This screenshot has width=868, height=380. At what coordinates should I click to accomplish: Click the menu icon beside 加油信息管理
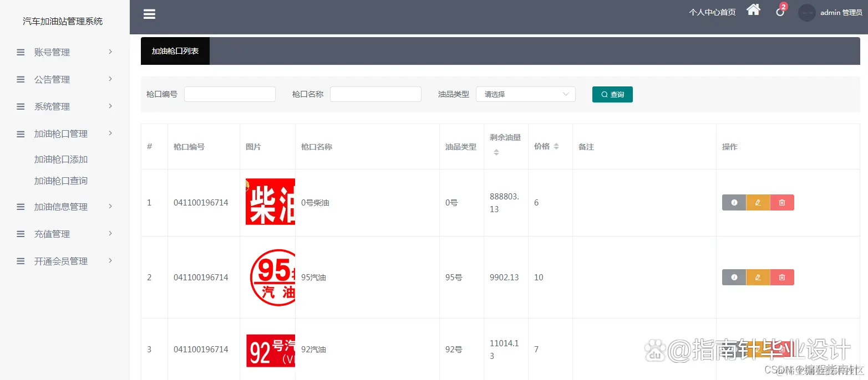pos(21,207)
